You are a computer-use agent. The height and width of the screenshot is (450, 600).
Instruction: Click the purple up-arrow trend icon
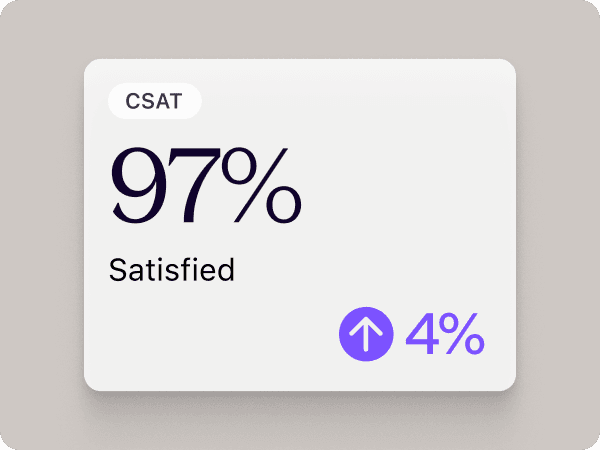coord(367,334)
